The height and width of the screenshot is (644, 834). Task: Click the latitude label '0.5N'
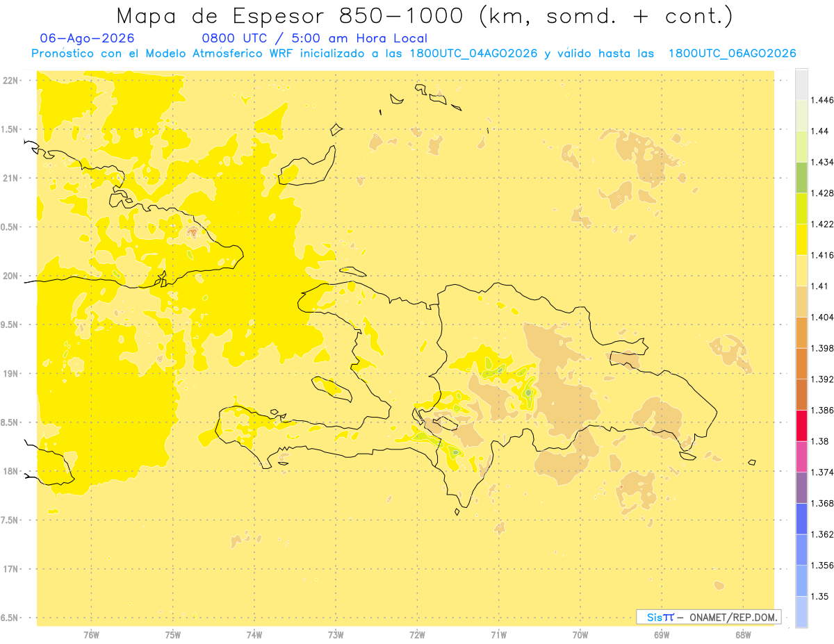coord(10,227)
